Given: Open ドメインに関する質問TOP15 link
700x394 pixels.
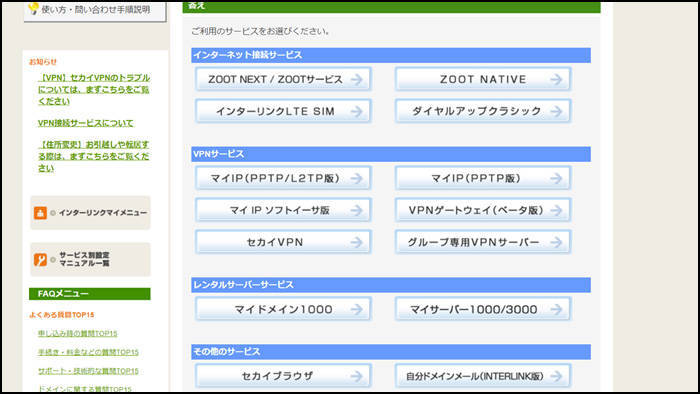Looking at the screenshot, I should tap(84, 389).
